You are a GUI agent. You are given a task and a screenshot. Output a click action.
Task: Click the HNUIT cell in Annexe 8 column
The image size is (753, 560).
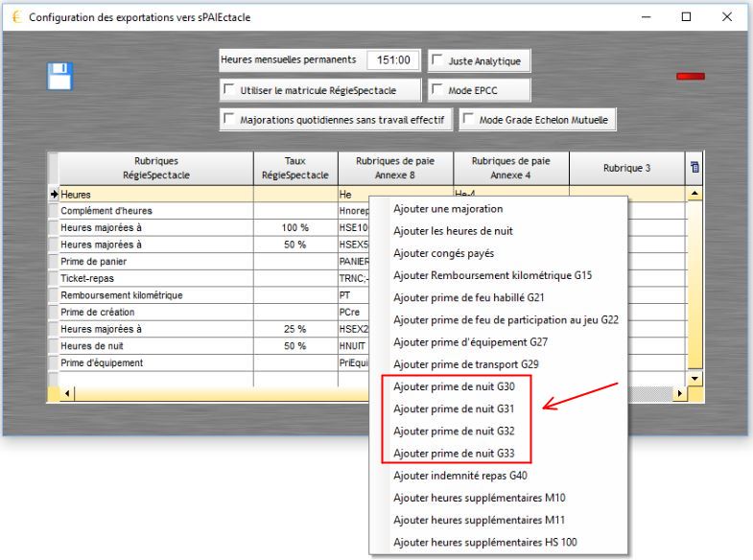click(x=354, y=346)
